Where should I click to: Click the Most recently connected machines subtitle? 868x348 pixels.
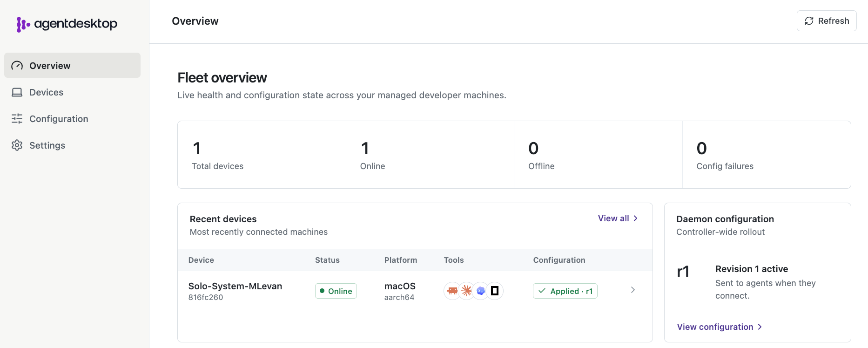pos(258,232)
